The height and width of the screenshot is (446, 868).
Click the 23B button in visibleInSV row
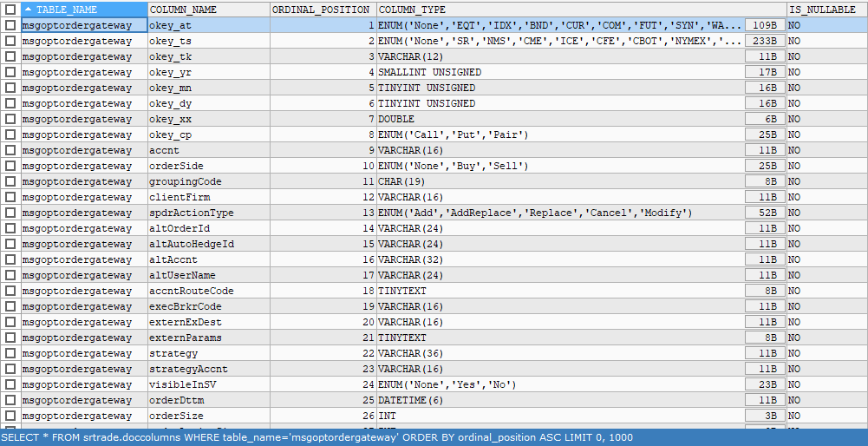tap(766, 384)
